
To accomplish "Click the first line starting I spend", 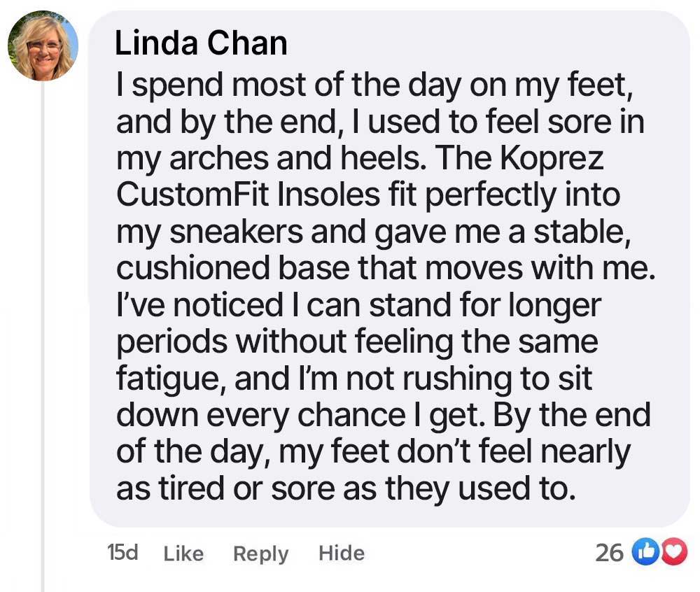I will [374, 85].
